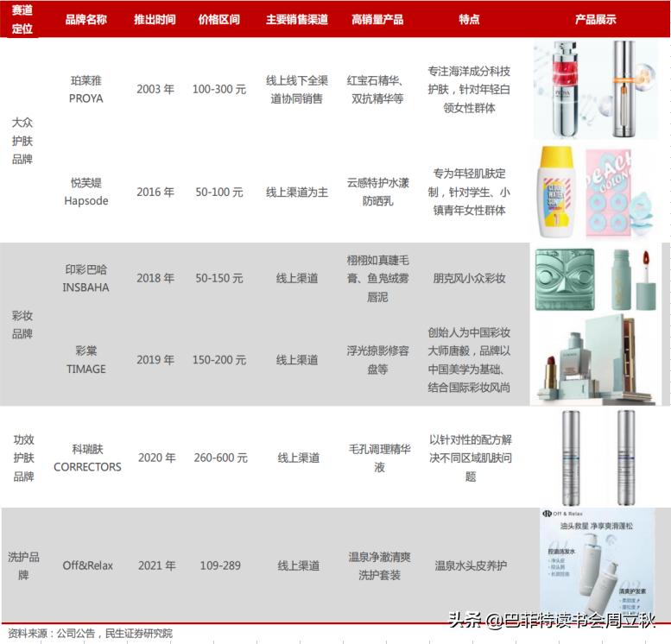Click the 功效护肤品牌 category cell
Image resolution: width=671 pixels, height=644 pixels.
point(23,458)
